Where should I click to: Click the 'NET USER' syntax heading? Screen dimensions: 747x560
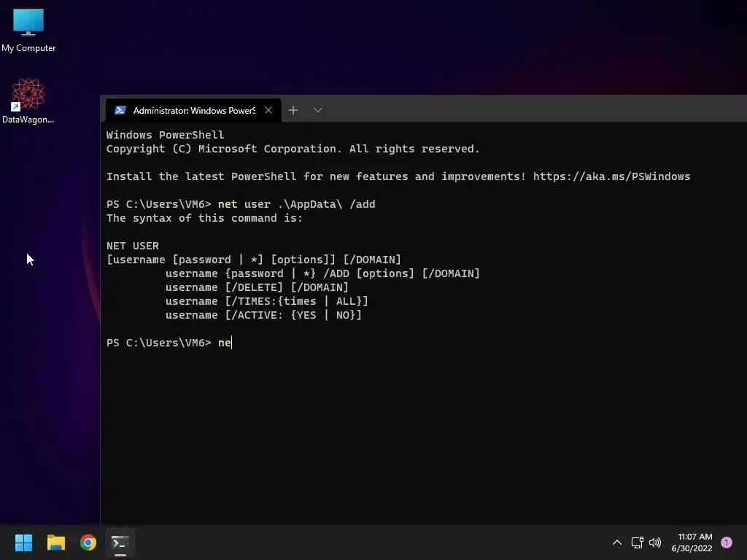point(133,246)
